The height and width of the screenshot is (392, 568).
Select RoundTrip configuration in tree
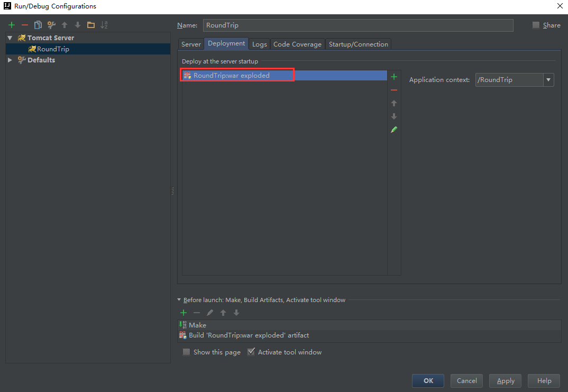[x=88, y=49]
